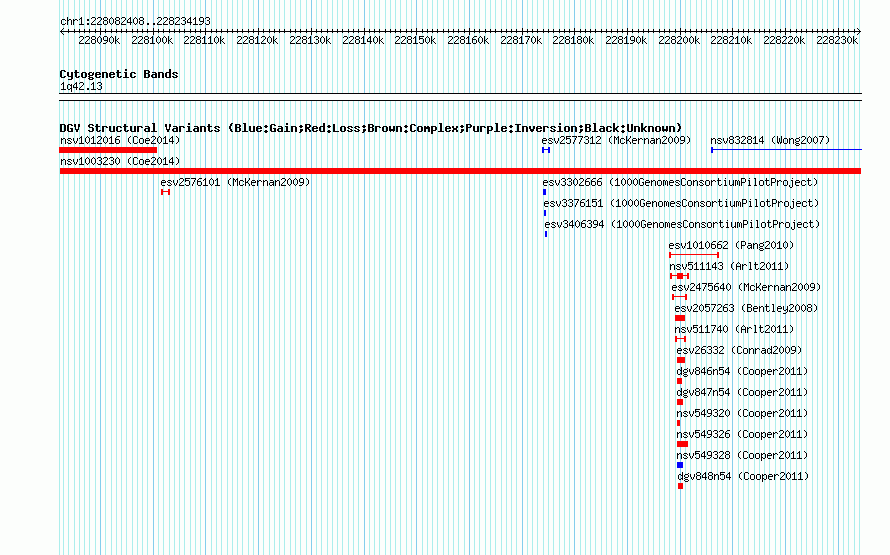Open esv2576101 (McKernan2009) variant label
Viewport: 890px width, 555px height.
(x=236, y=182)
